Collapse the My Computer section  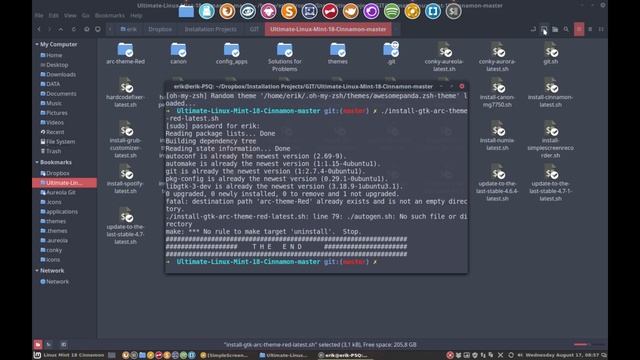[x=37, y=44]
